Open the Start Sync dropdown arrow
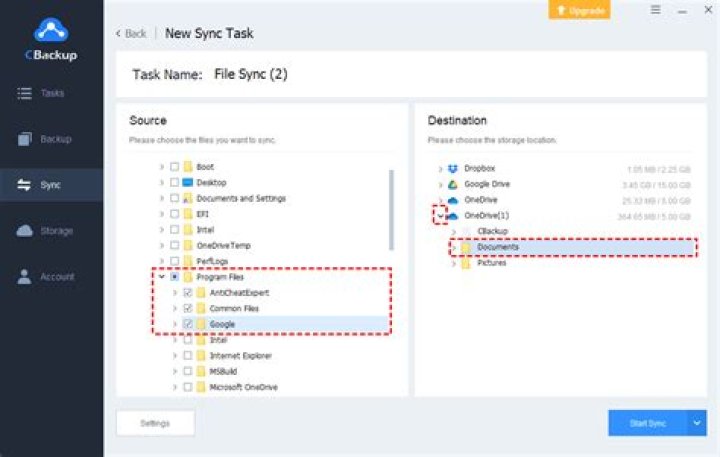Screen dimensions: 720x457 [697, 423]
